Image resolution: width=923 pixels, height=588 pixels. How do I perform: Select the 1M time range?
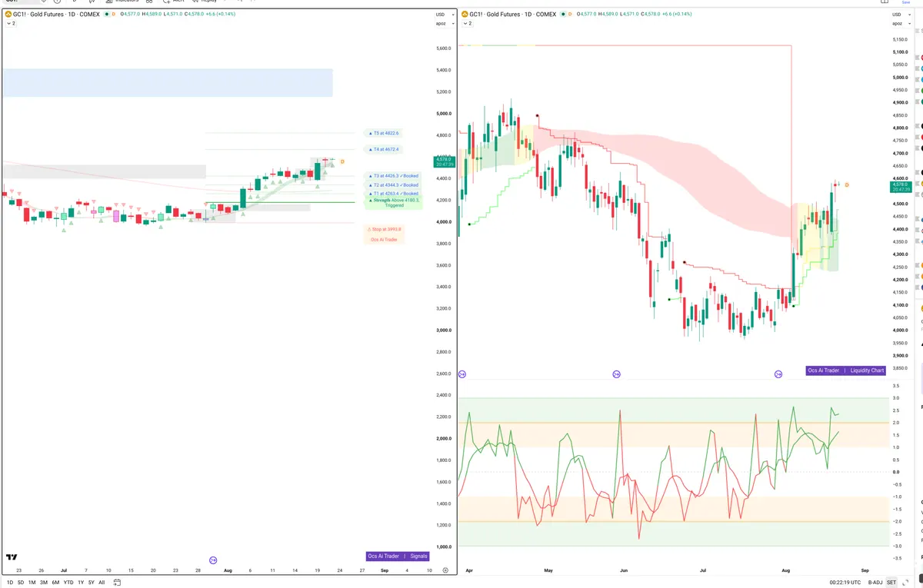[32, 583]
